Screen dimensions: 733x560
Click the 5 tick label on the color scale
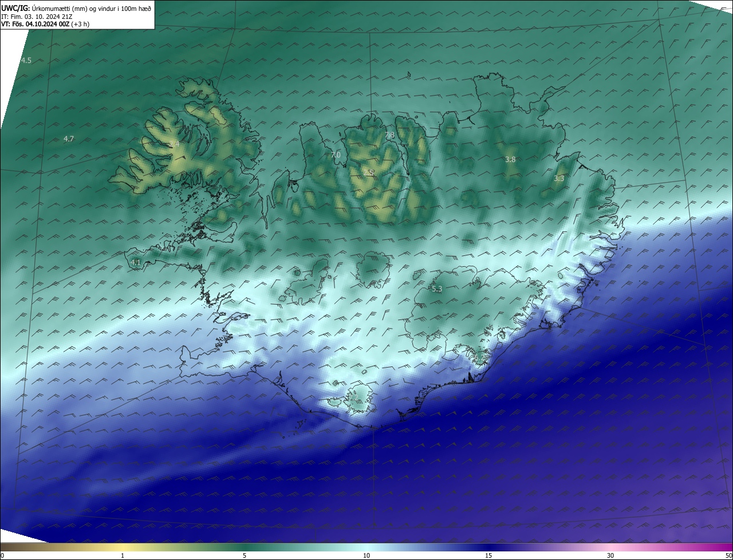click(x=245, y=555)
